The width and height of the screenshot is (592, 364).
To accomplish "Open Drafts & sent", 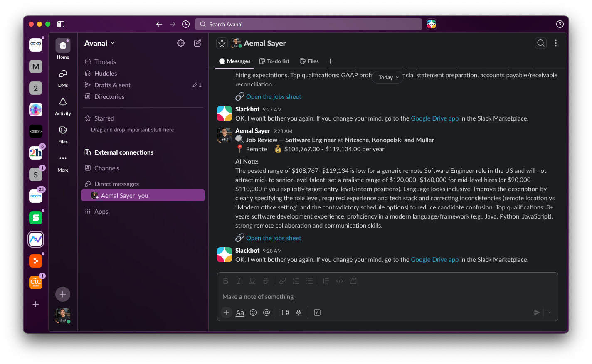I will pyautogui.click(x=143, y=85).
